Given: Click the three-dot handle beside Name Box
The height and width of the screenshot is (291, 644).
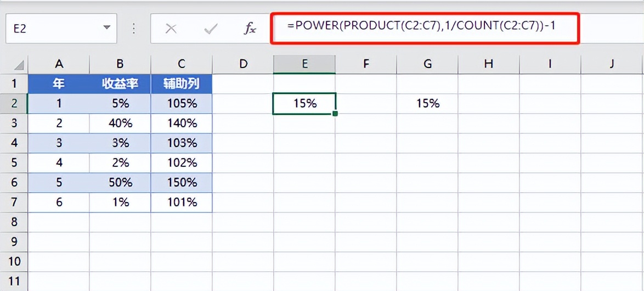Looking at the screenshot, I should (133, 29).
